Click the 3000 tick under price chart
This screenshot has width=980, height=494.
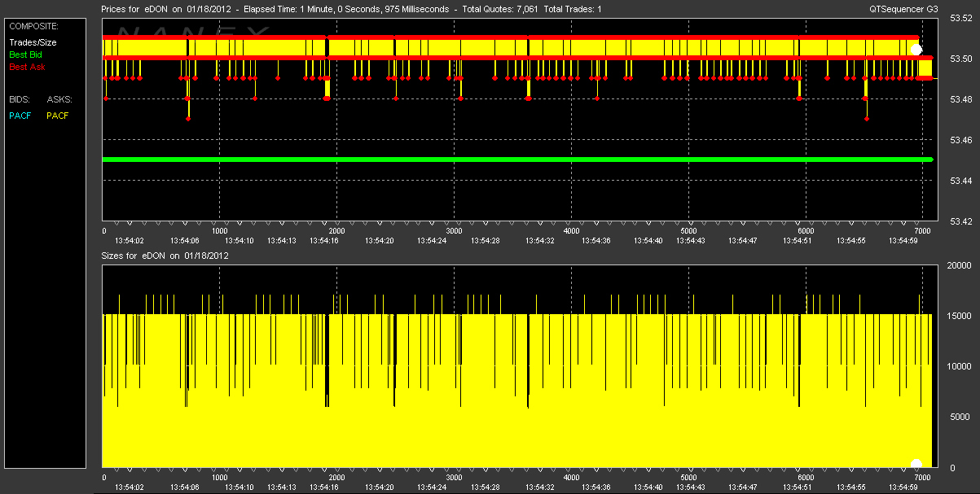coord(454,231)
